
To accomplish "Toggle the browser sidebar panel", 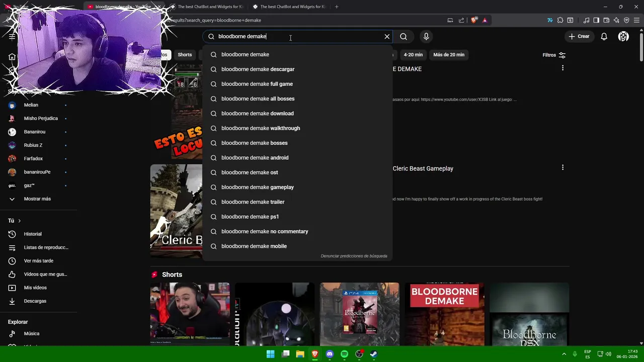I will coord(596,20).
